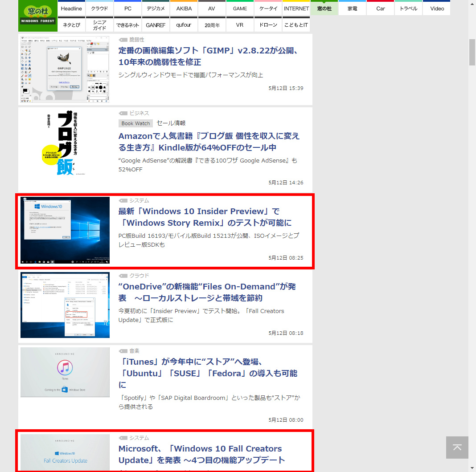Image resolution: width=476 pixels, height=472 pixels.
Task: Click the iTunes announcement thumbnail
Action: click(65, 372)
